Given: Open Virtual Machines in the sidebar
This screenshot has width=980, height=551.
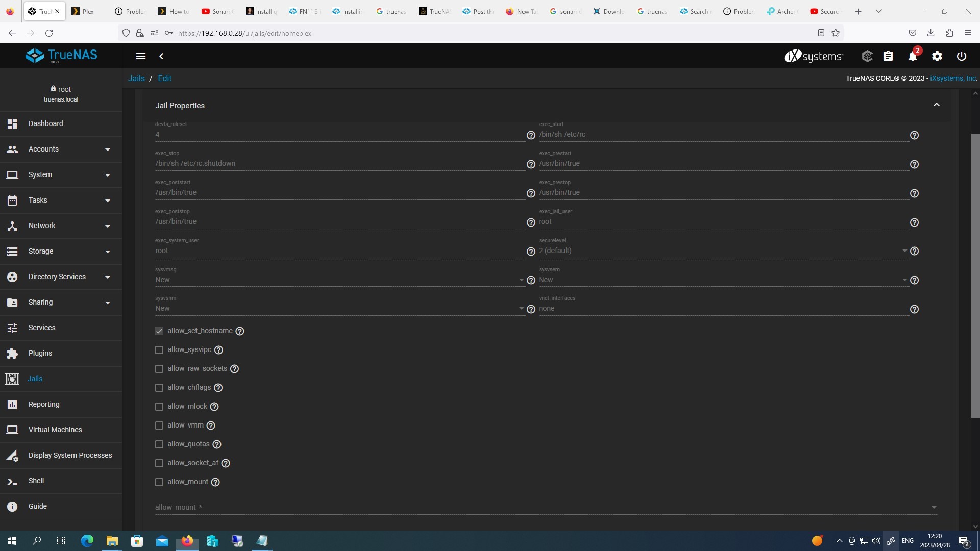Looking at the screenshot, I should 61,430.
